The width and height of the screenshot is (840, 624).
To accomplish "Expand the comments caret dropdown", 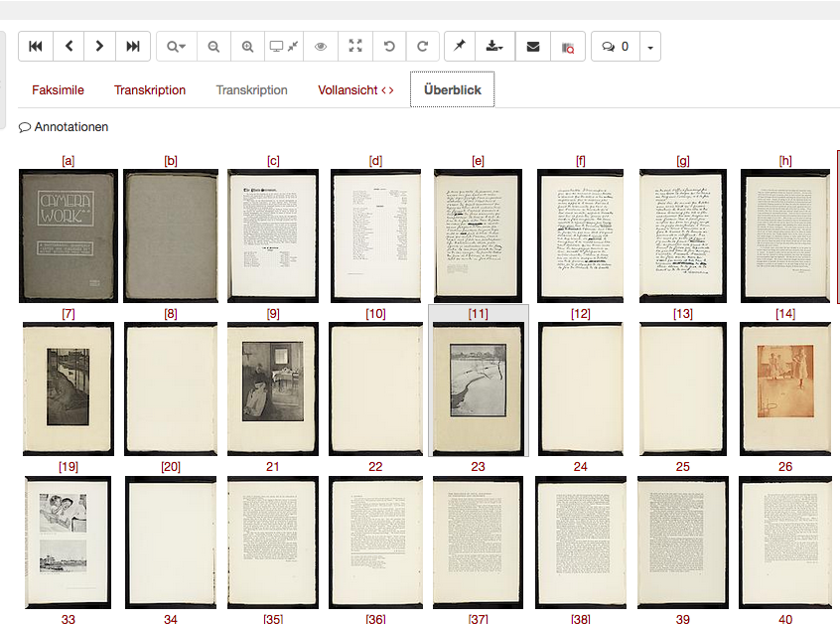I will (649, 47).
